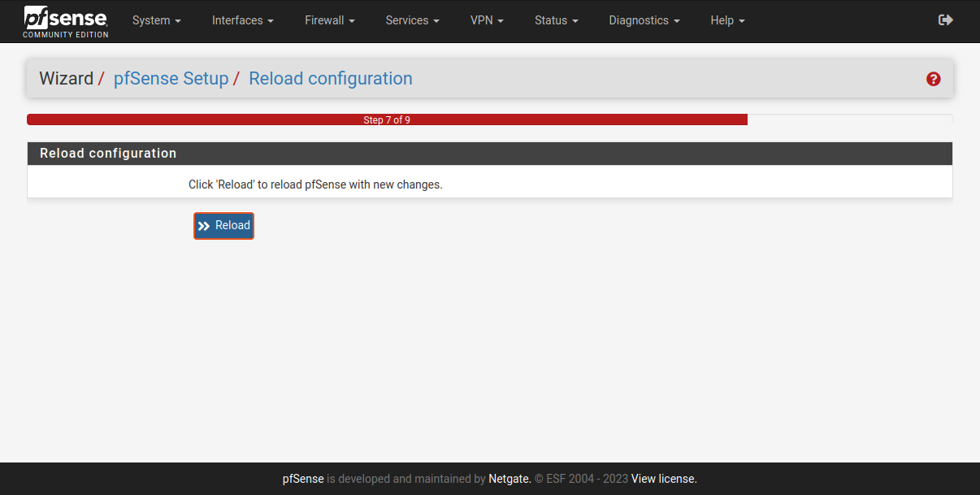Click the Reload button
Screen dimensions: 980x495
coord(223,226)
